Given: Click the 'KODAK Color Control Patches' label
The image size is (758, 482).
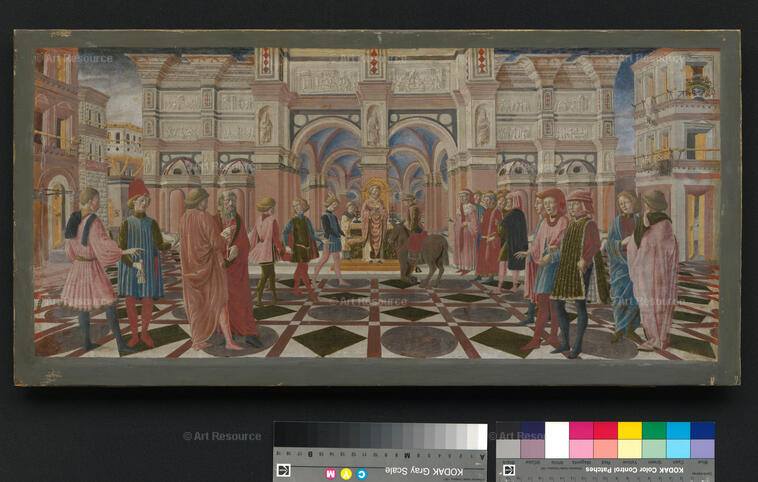Looking at the screenshot, I should pos(634,470).
